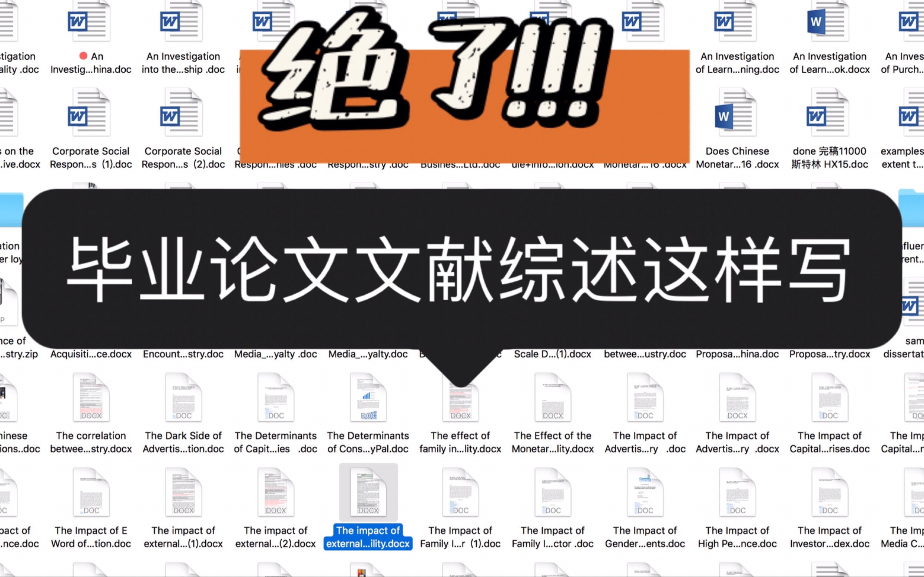Click the file name The Impact of High Pe...nce.doc
924x577 pixels.
[737, 537]
